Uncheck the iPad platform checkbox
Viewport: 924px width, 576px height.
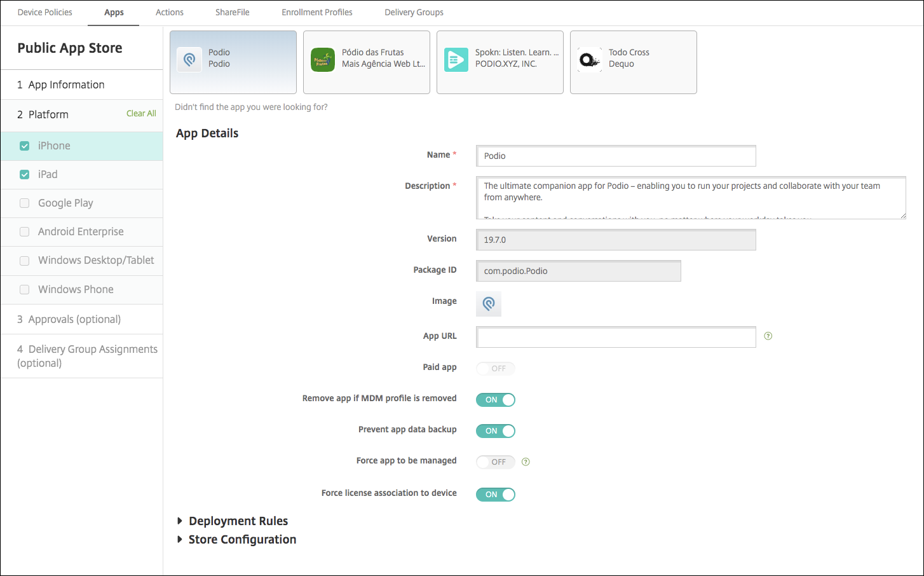[x=25, y=175]
